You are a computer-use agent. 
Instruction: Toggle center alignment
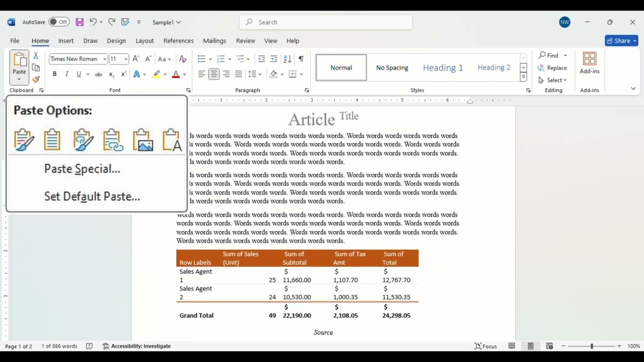[x=214, y=74]
